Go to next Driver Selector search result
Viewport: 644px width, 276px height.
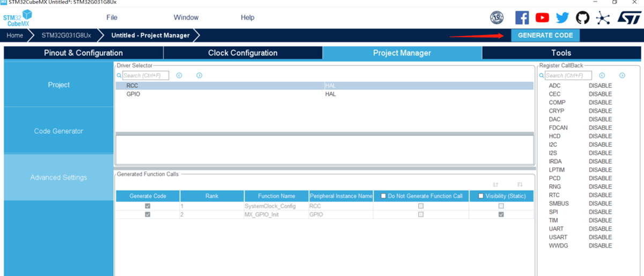(x=199, y=76)
